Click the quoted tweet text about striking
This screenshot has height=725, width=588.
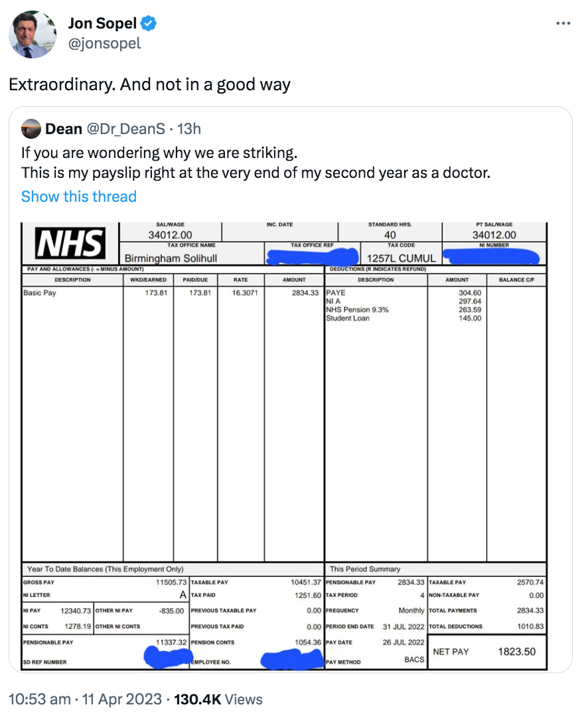(255, 163)
